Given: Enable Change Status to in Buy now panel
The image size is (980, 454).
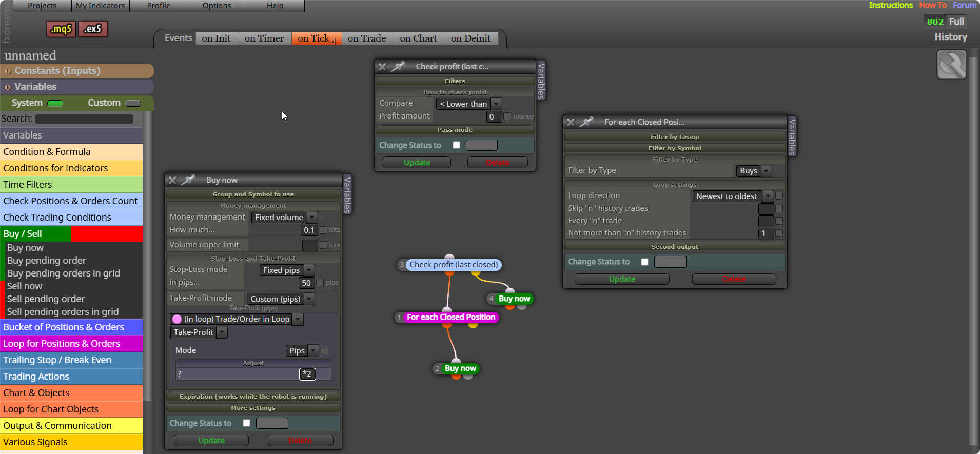Looking at the screenshot, I should click(246, 423).
